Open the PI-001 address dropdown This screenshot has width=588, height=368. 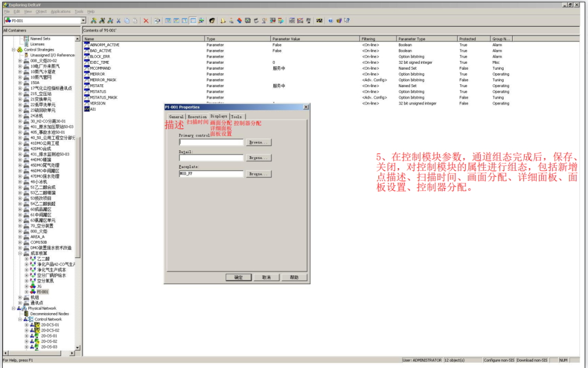[x=83, y=21]
